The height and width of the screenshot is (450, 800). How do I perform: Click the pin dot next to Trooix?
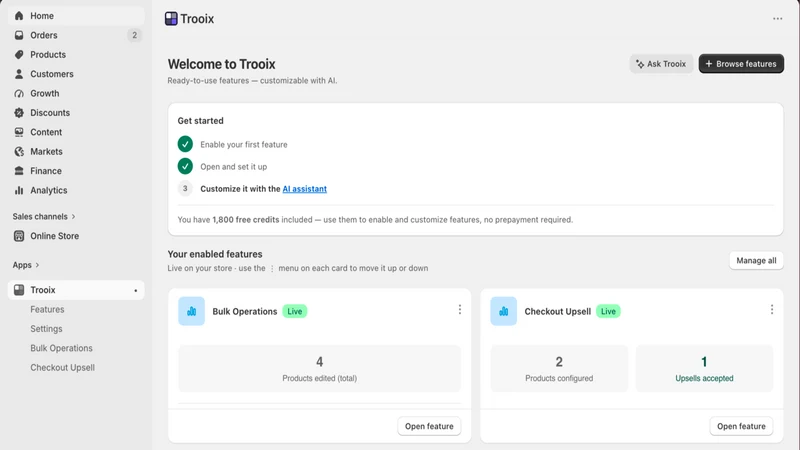point(136,290)
